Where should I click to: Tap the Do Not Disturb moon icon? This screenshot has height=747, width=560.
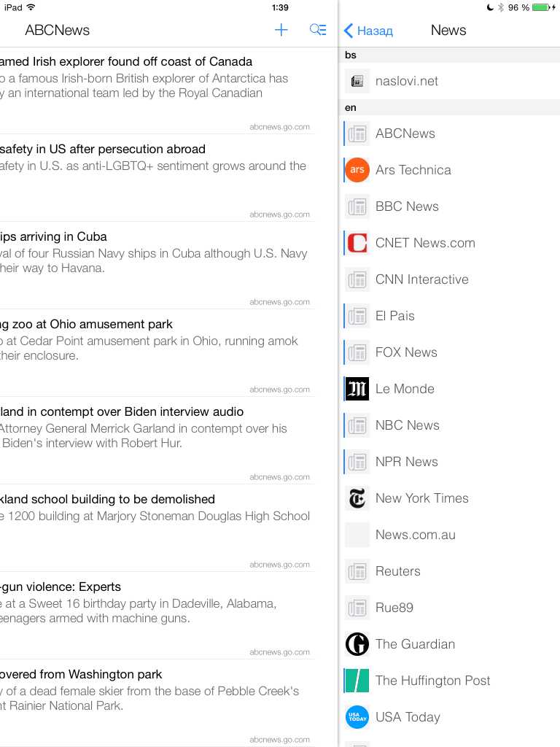[490, 7]
